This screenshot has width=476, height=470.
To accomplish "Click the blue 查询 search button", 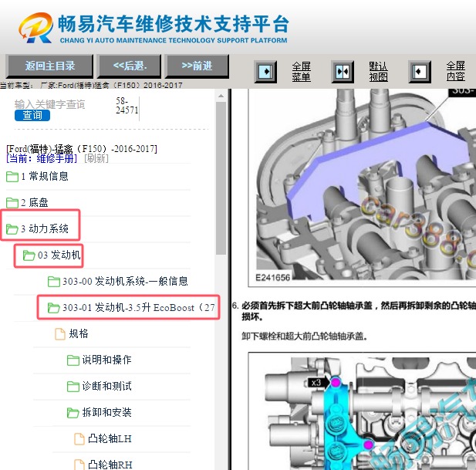I will [x=32, y=115].
